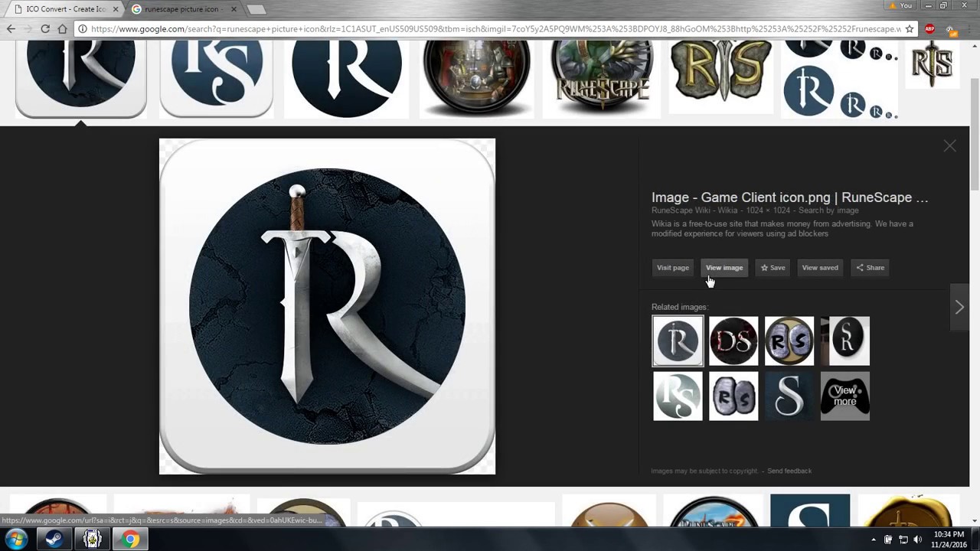
Task: Click the Adblock Plus extension icon
Action: tap(929, 29)
